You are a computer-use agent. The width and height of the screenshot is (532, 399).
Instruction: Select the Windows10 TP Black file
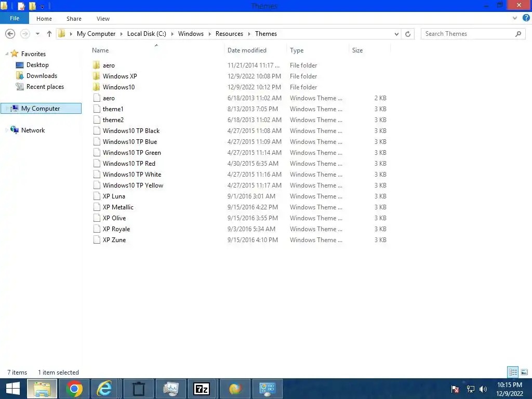131,130
